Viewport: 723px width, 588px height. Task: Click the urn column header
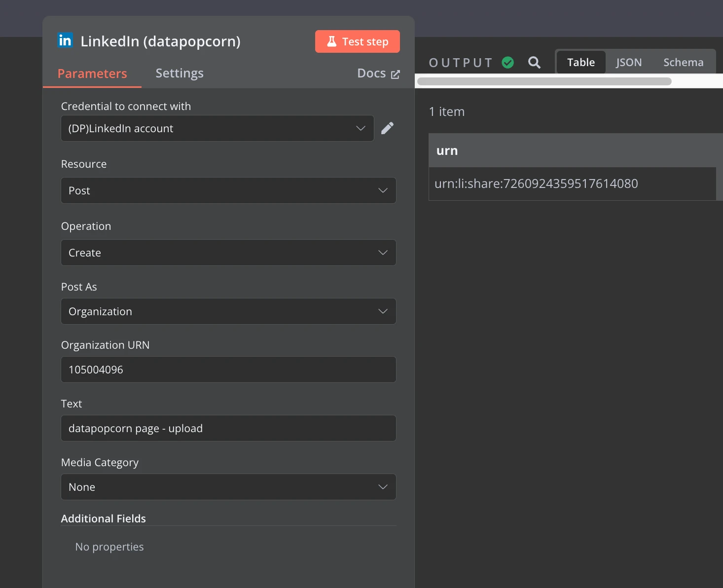[x=572, y=150]
